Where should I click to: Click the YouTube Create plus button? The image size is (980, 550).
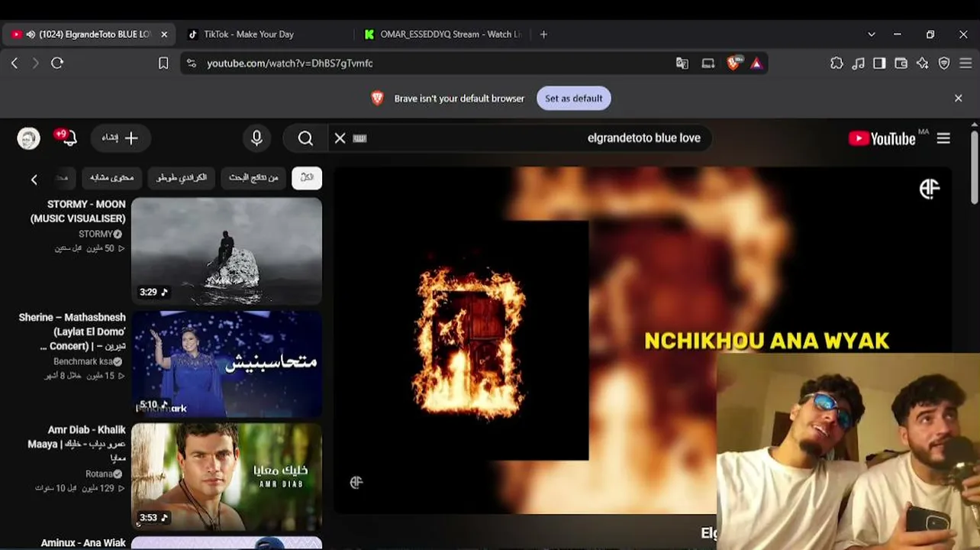(121, 138)
